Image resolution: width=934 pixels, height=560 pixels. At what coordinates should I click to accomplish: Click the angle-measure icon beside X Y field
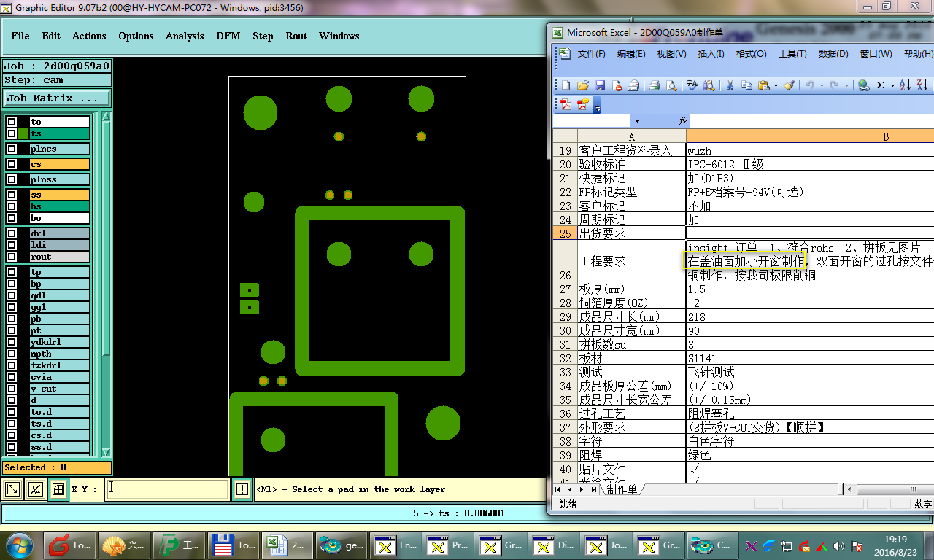pyautogui.click(x=34, y=490)
